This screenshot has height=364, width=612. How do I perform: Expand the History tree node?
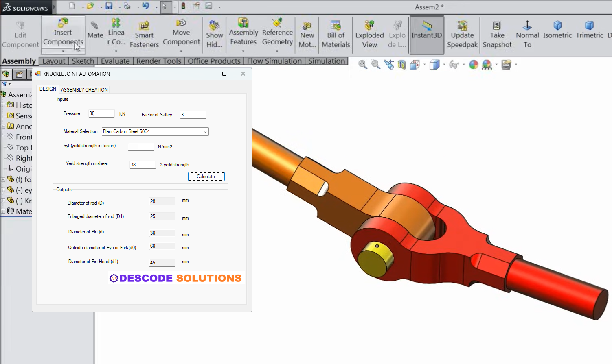point(3,105)
